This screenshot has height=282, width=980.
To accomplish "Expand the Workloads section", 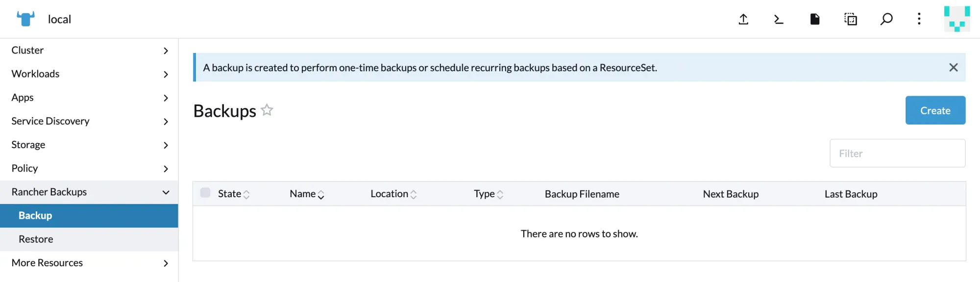I will pyautogui.click(x=89, y=74).
